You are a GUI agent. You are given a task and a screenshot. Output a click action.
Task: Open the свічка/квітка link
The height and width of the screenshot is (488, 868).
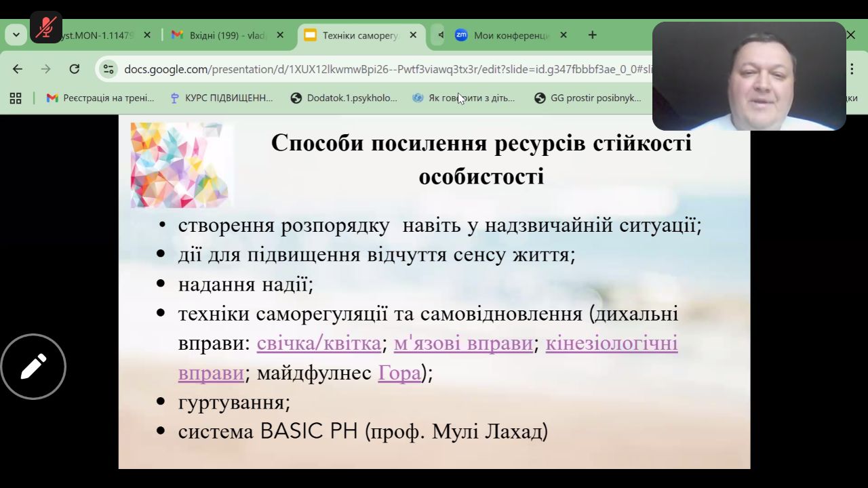point(319,344)
